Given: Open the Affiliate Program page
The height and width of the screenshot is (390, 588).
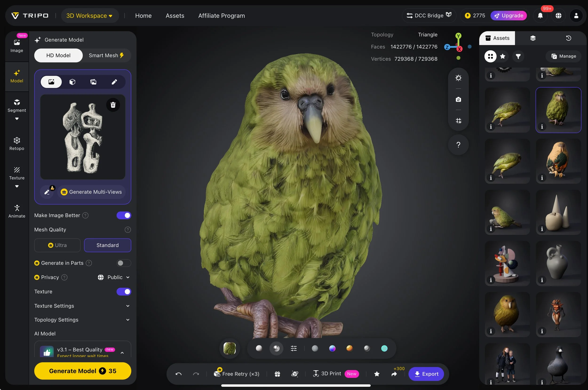Looking at the screenshot, I should click(x=222, y=16).
